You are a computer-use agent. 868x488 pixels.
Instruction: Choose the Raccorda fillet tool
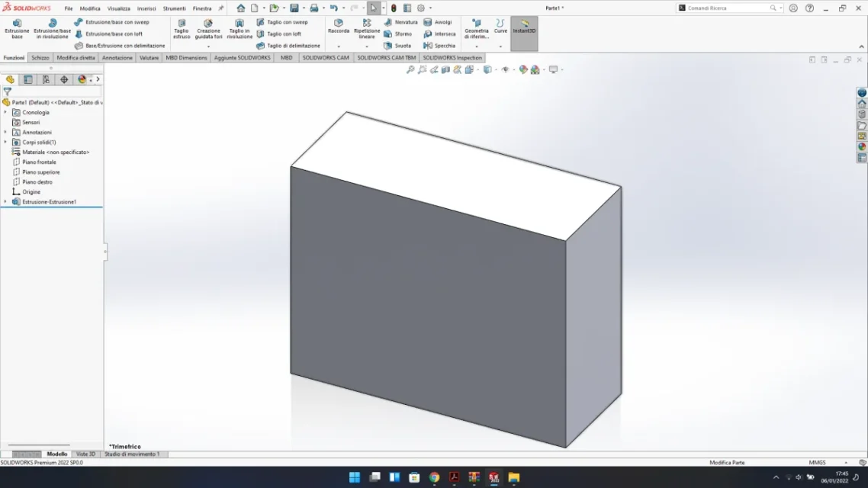[x=339, y=27]
